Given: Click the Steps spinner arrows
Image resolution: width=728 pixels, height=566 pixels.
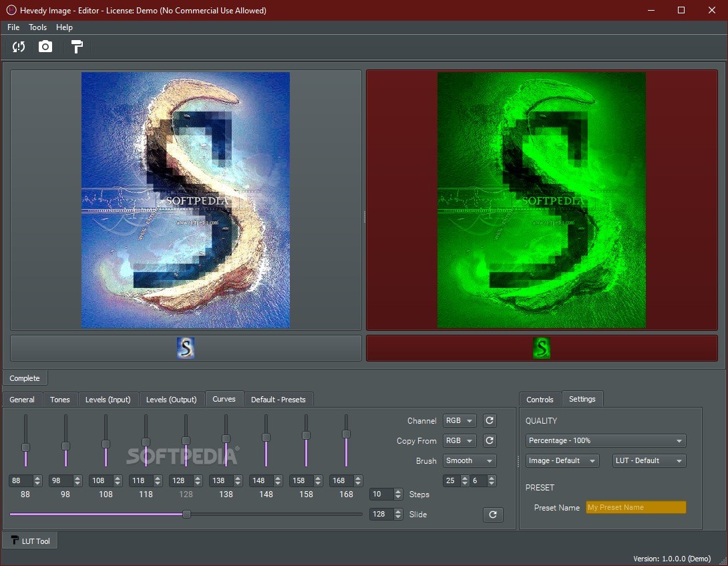Looking at the screenshot, I should click(398, 494).
